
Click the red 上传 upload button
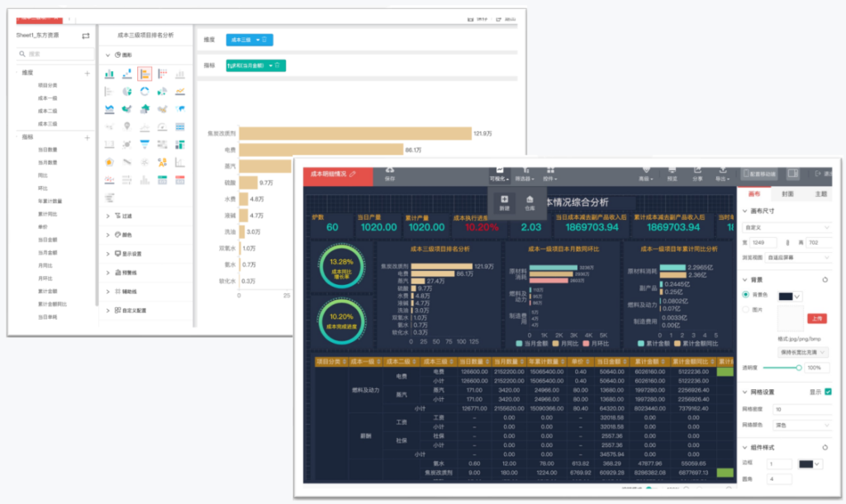click(819, 317)
